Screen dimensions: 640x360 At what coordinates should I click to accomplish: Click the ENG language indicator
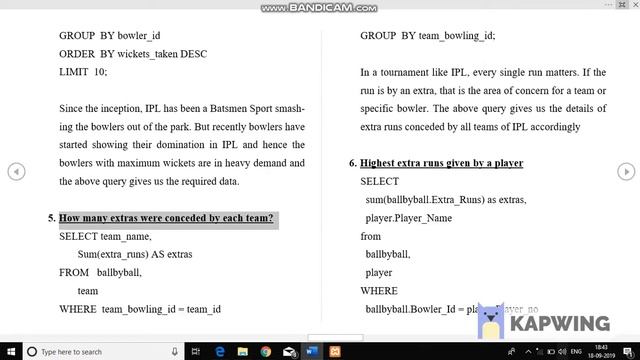[576, 351]
